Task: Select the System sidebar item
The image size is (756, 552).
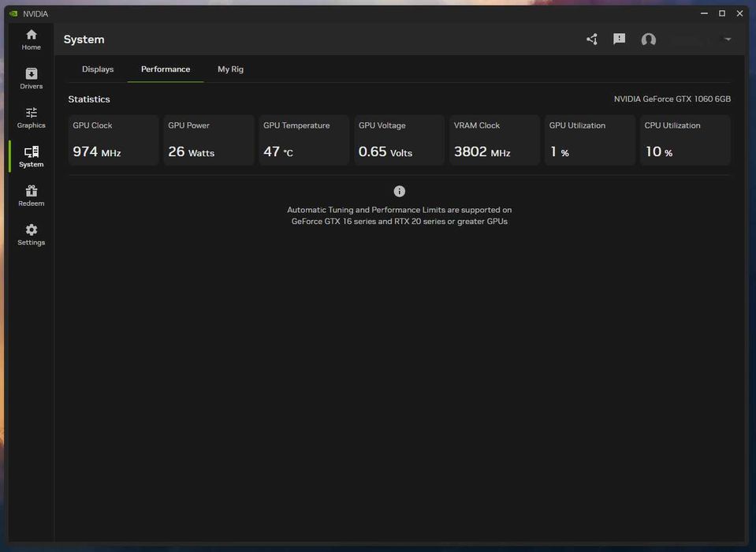Action: (31, 157)
